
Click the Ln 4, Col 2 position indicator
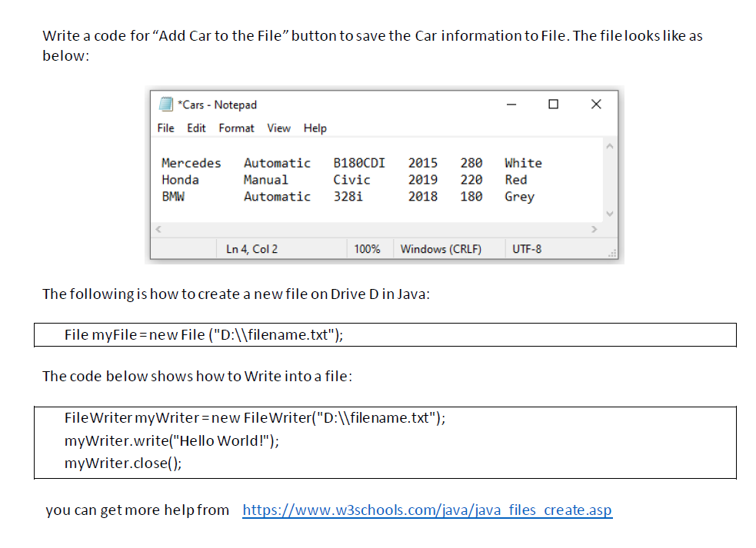[x=250, y=248]
